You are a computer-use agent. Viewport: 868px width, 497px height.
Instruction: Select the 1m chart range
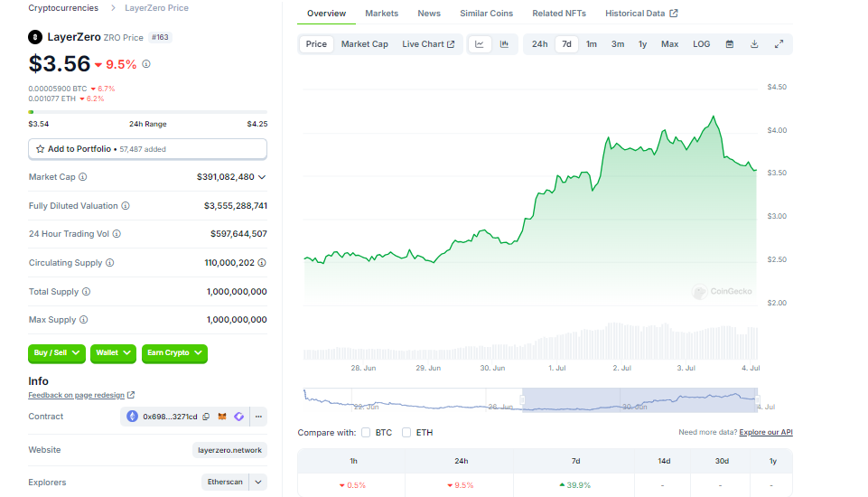(592, 44)
